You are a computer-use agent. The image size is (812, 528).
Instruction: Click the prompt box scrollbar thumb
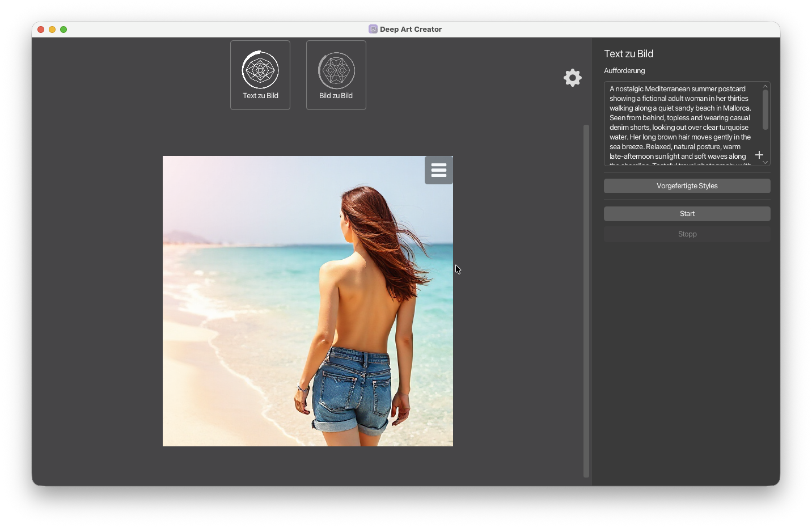[x=765, y=109]
